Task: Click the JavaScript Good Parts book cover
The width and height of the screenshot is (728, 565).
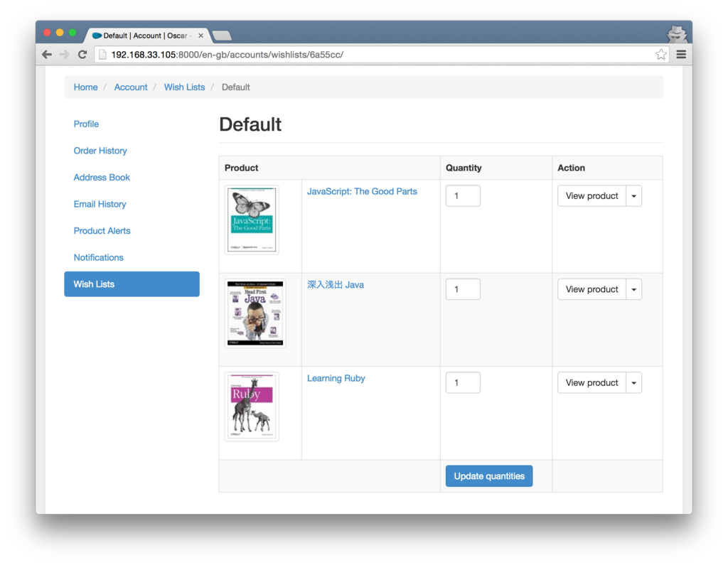Action: click(252, 220)
